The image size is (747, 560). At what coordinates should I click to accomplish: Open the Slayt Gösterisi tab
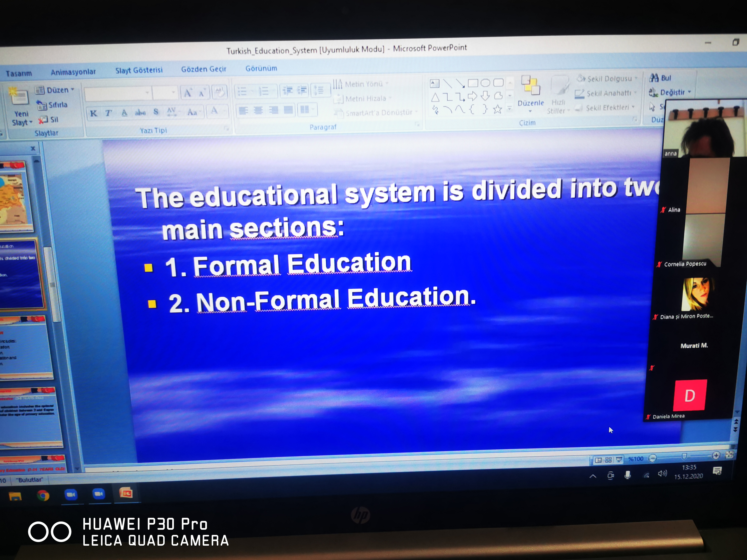[x=139, y=70]
